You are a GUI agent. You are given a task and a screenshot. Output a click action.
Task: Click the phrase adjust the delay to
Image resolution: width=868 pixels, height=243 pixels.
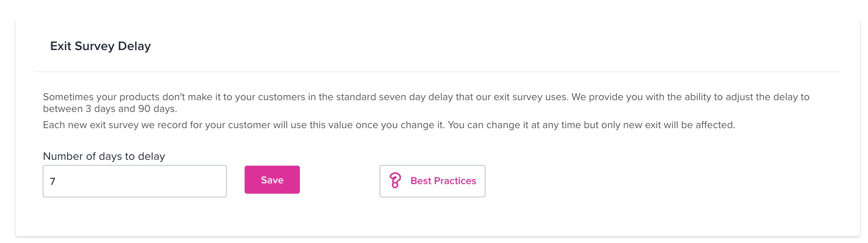tap(767, 97)
